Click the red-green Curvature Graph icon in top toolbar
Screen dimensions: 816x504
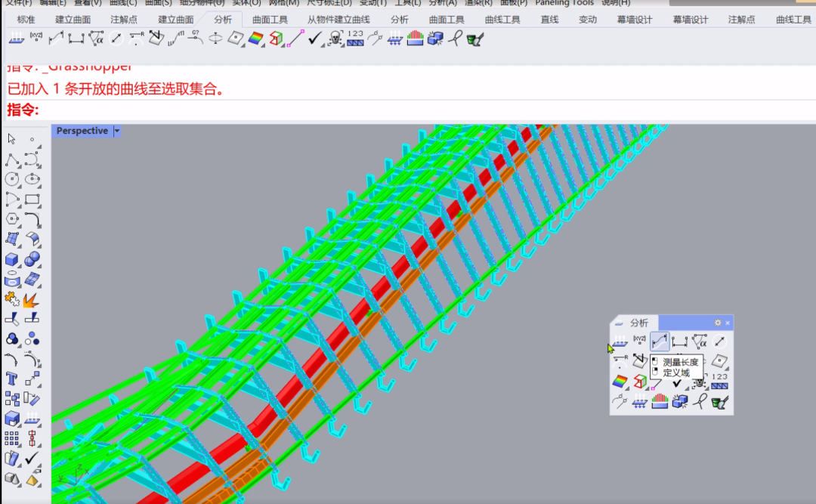[415, 39]
